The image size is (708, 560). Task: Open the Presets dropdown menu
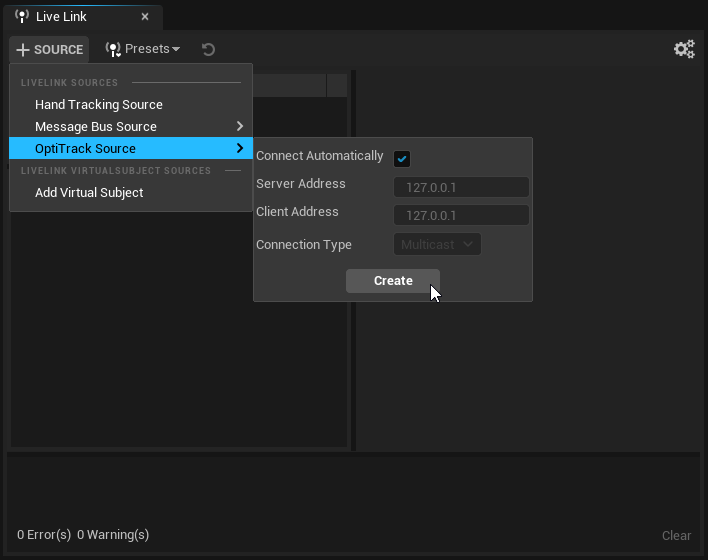(143, 49)
